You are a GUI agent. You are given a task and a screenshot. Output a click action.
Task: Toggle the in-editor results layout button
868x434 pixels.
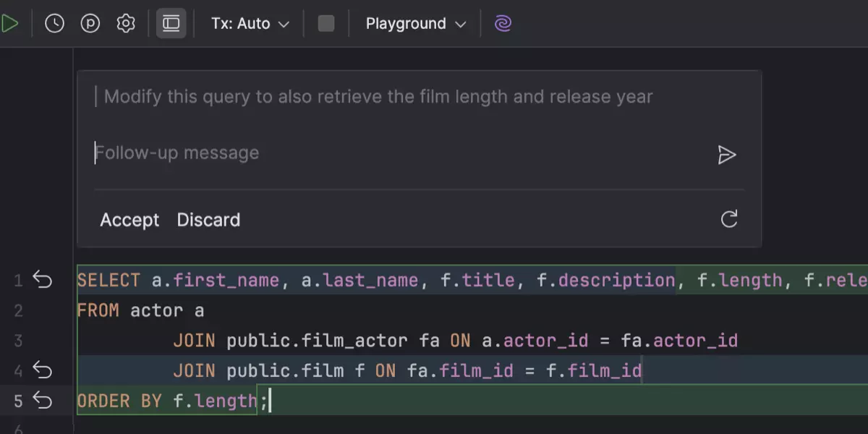(171, 24)
